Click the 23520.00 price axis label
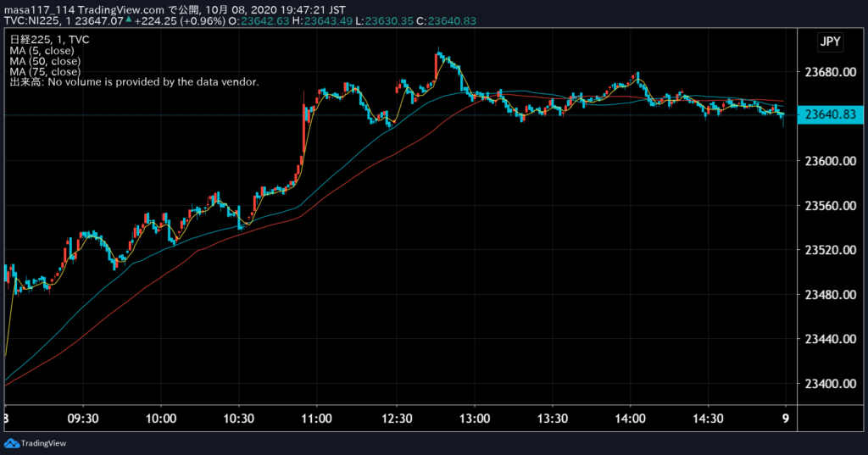868x455 pixels. 830,250
